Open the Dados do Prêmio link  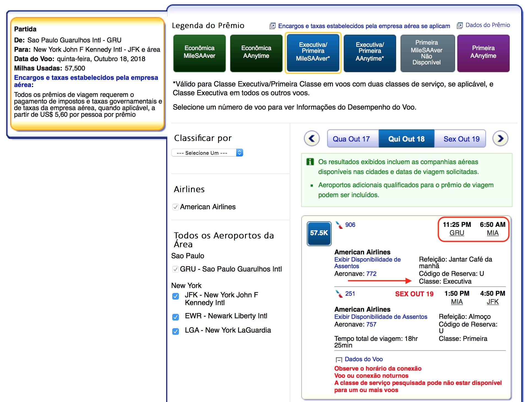coord(488,25)
